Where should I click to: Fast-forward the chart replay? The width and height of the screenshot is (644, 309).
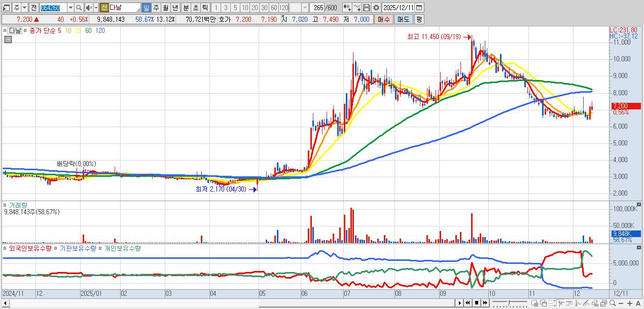485,303
